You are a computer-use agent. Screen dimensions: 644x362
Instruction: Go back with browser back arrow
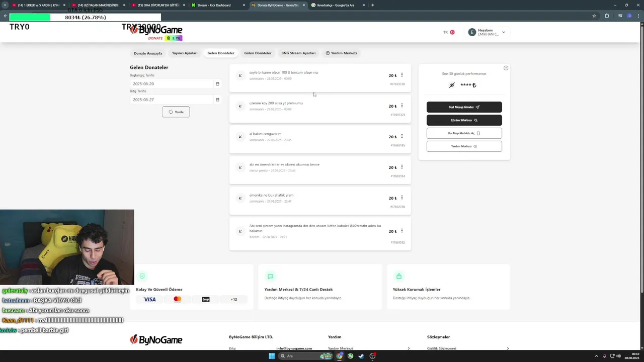coord(5,16)
